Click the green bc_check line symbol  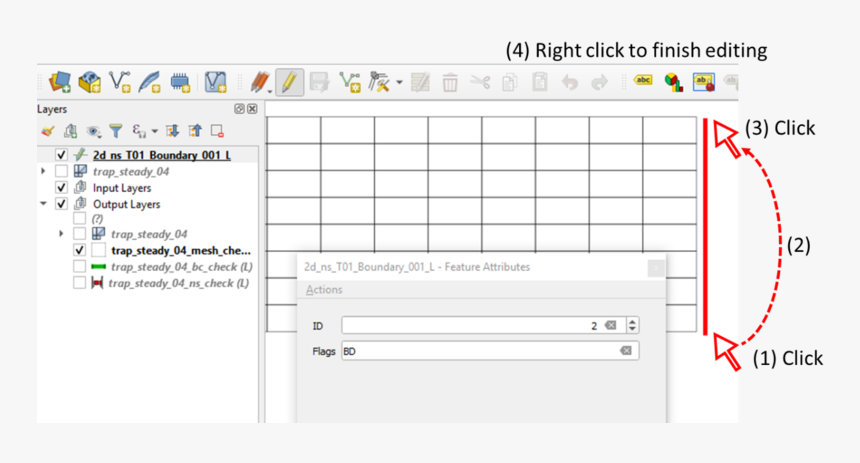(x=99, y=267)
